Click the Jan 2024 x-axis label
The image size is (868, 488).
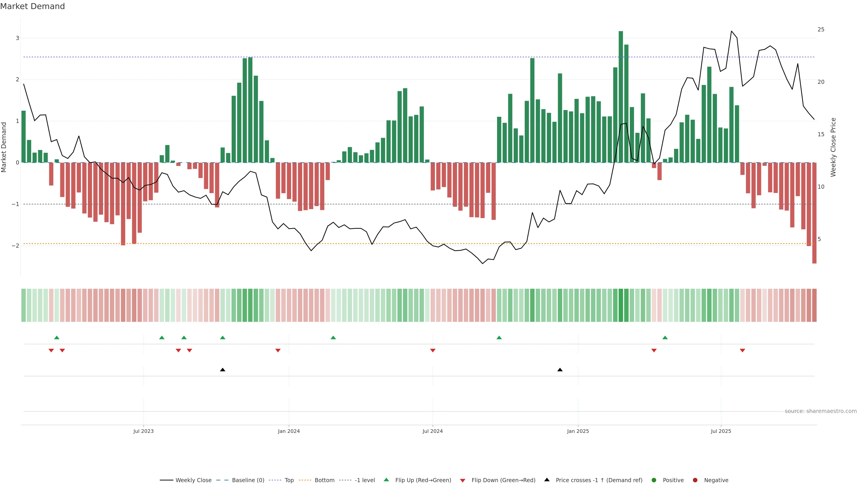pyautogui.click(x=289, y=431)
